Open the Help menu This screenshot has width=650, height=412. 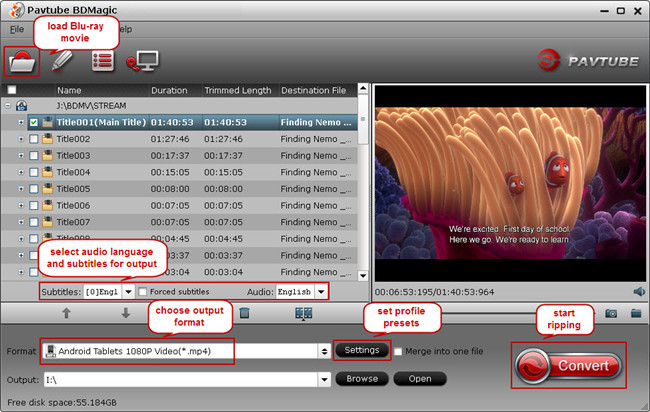point(126,29)
